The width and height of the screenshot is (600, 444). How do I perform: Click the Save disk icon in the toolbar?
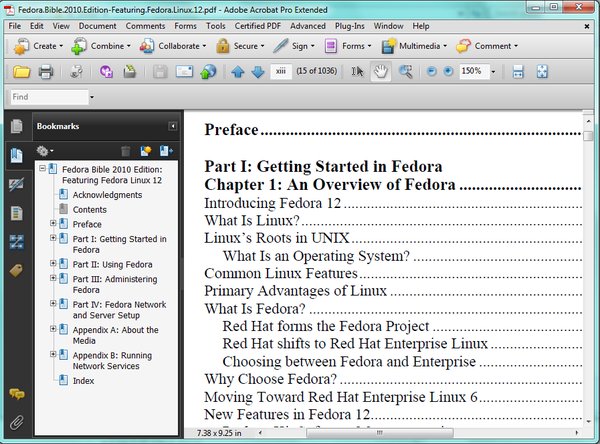(x=160, y=72)
